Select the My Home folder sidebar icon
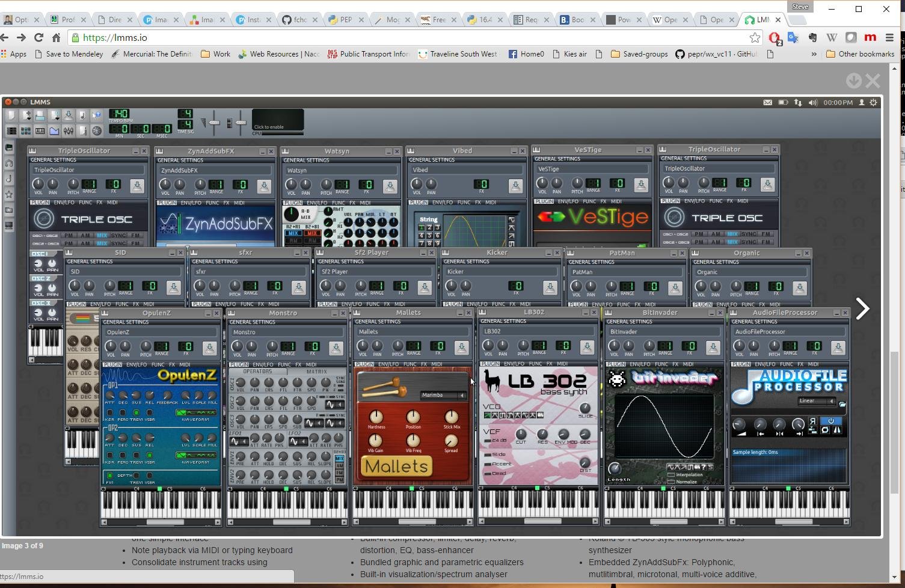 (9, 210)
